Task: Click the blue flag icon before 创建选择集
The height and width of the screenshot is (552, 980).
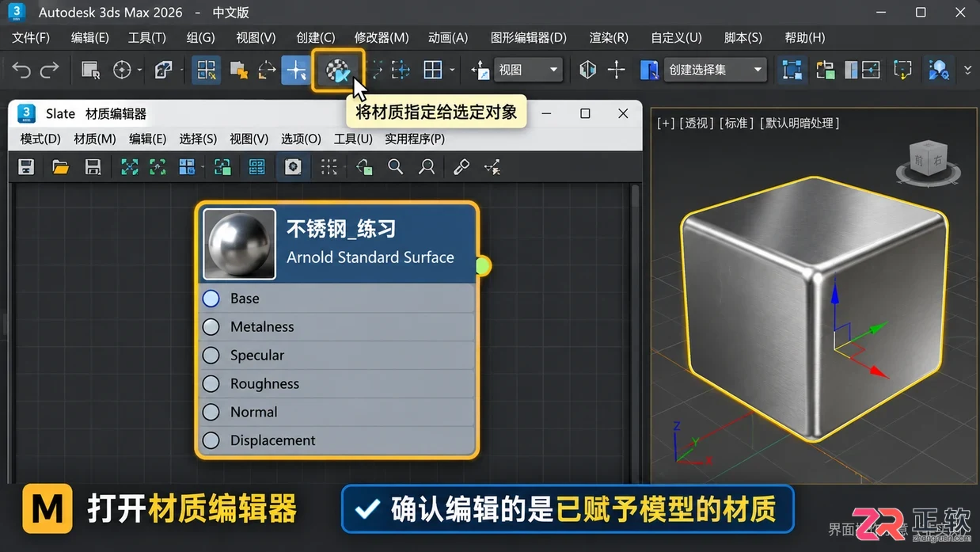Action: pos(650,70)
